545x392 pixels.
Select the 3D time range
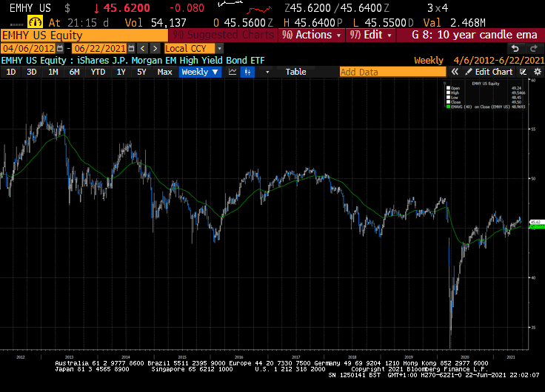32,72
